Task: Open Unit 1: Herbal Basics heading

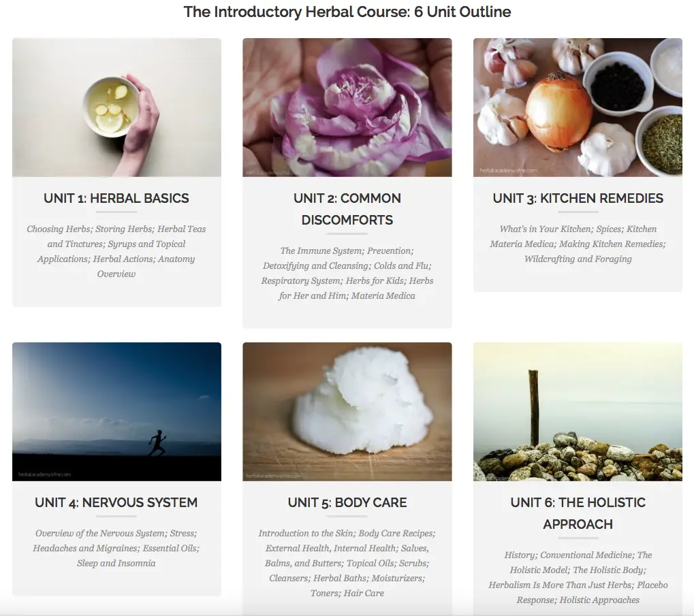Action: [x=116, y=198]
